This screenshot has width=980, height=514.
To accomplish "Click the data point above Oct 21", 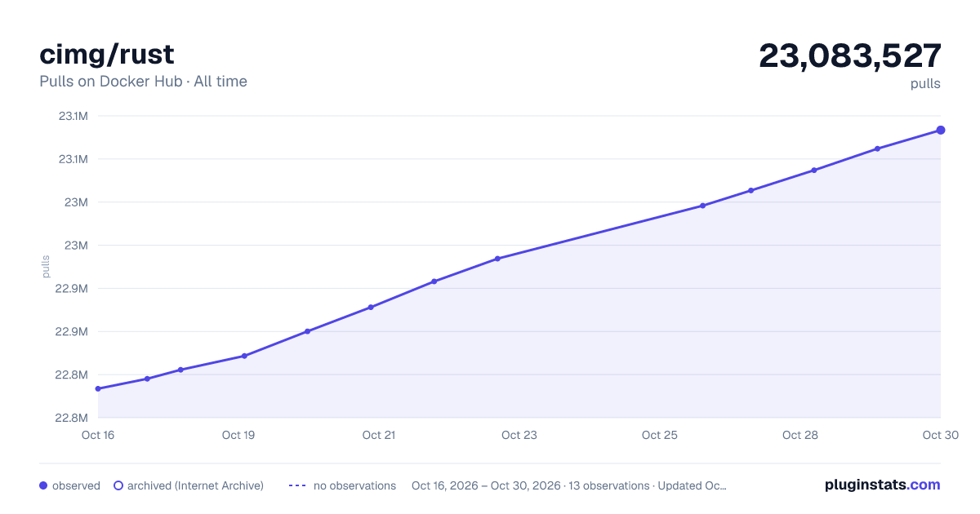I will [x=371, y=307].
